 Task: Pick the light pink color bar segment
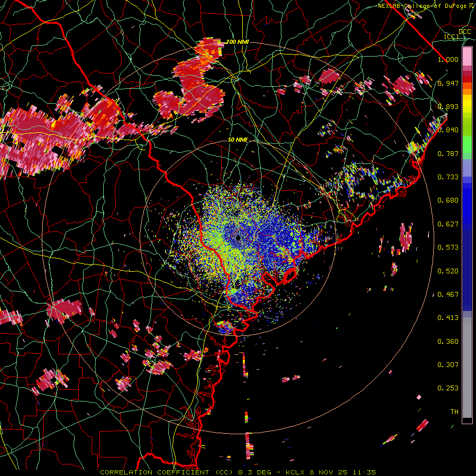467,57
